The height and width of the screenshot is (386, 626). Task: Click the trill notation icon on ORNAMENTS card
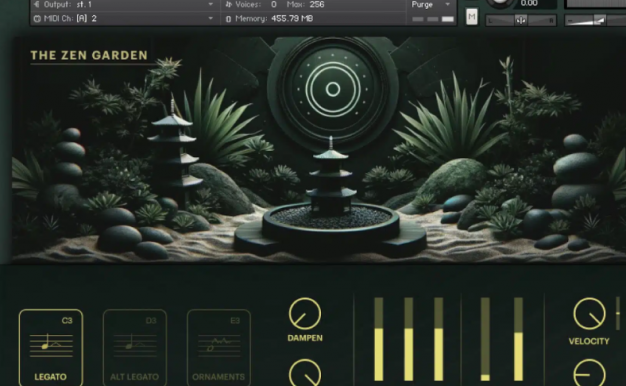(219, 345)
